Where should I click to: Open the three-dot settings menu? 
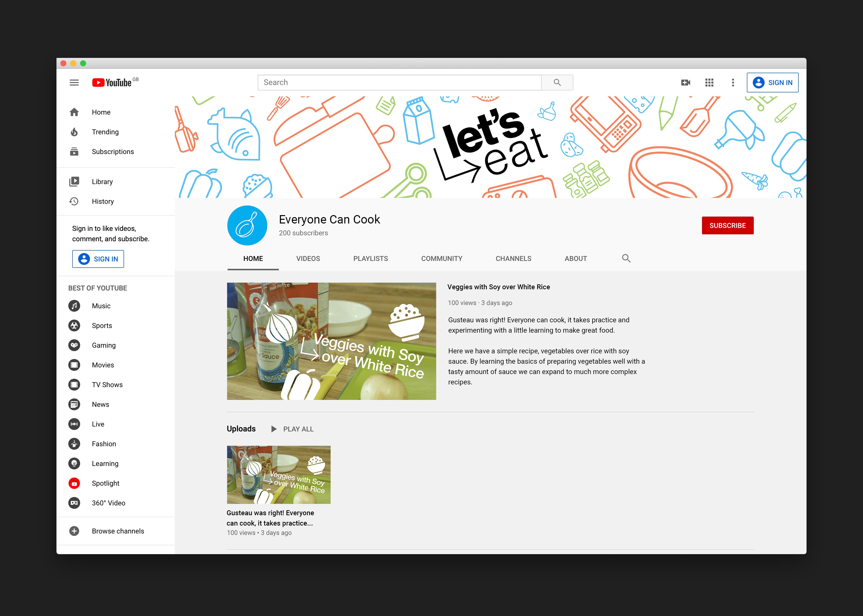coord(733,82)
